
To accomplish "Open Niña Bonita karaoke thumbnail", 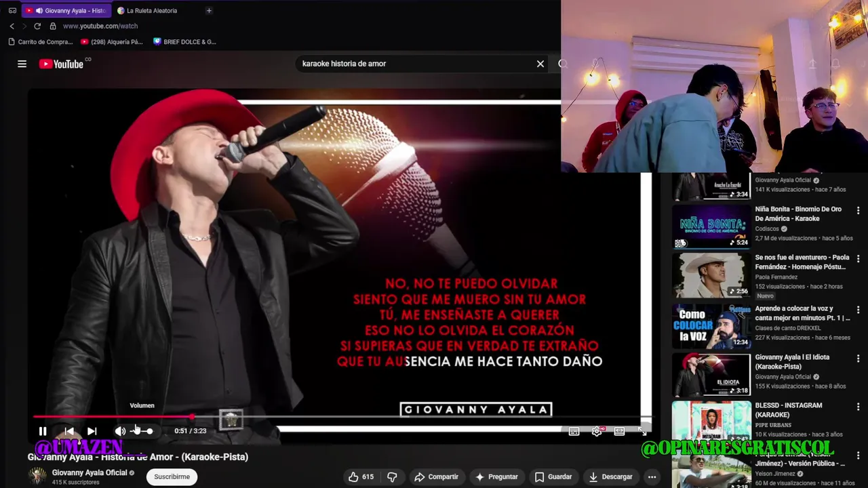I will tap(711, 226).
